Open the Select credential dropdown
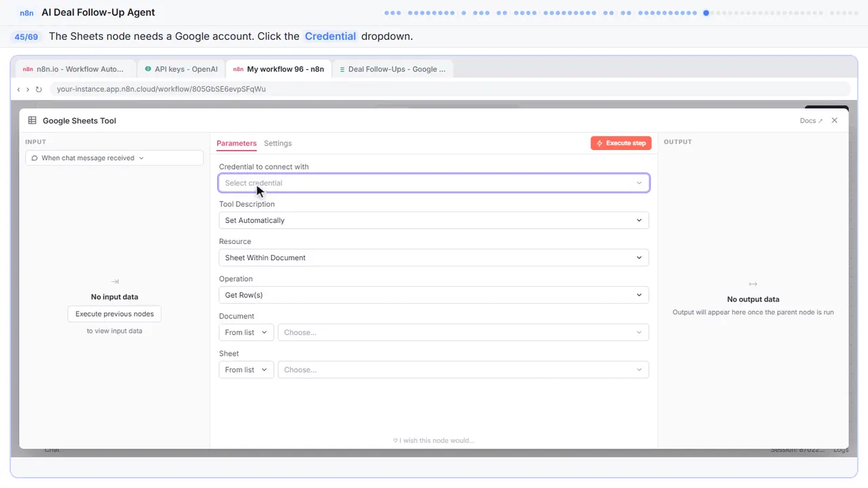Viewport: 868px width, 488px height. coord(434,183)
